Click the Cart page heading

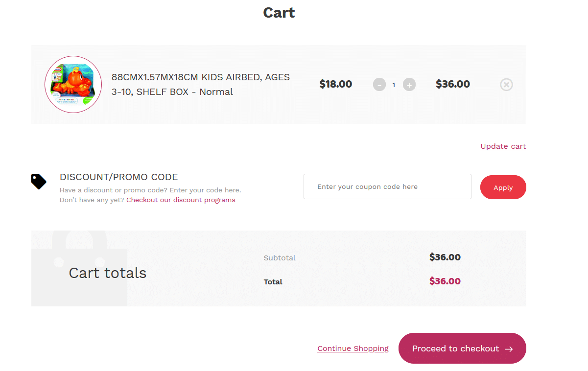(x=279, y=12)
